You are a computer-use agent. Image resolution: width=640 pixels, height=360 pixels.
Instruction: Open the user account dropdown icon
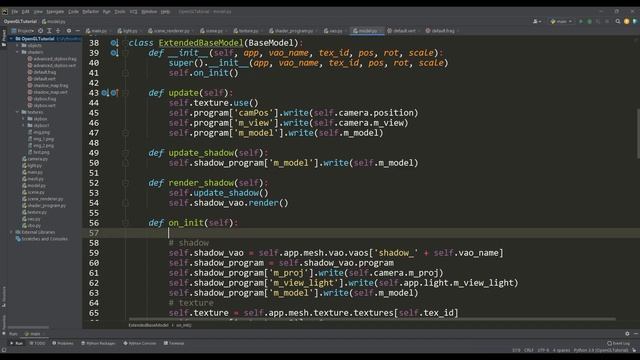[x=537, y=21]
